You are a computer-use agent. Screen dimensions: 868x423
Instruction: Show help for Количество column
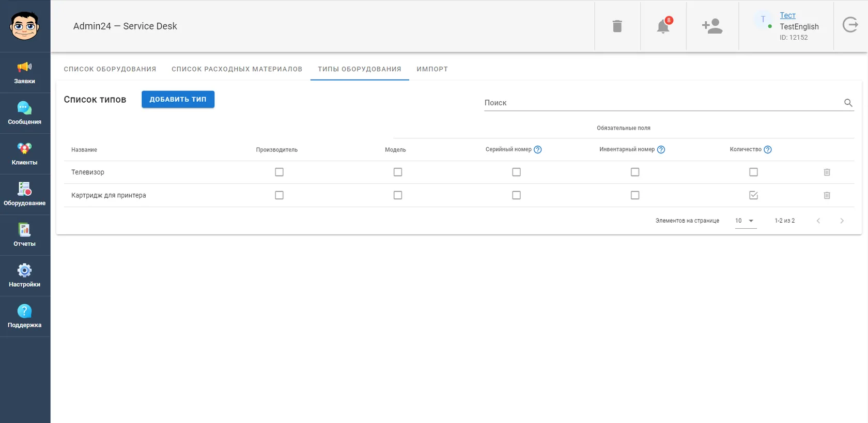768,150
